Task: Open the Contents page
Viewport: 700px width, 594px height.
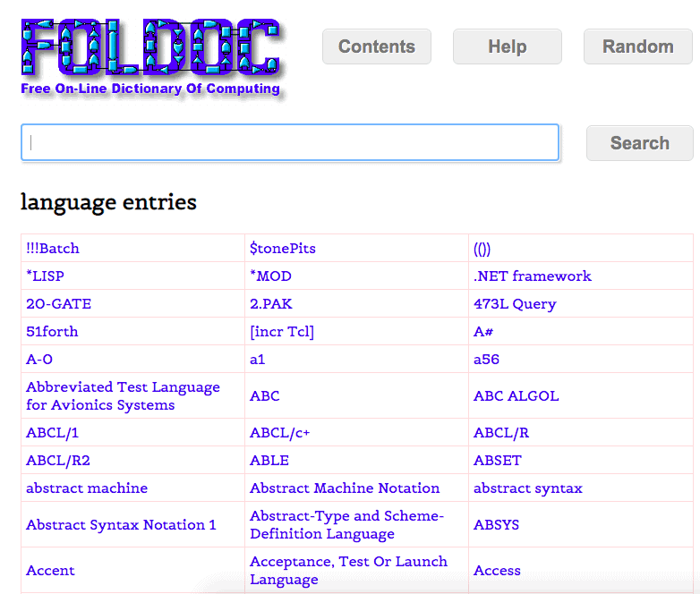Action: (x=376, y=47)
